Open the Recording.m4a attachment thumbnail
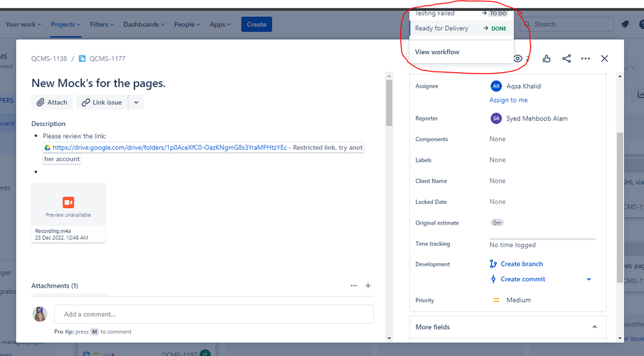Image resolution: width=644 pixels, height=356 pixels. point(68,213)
